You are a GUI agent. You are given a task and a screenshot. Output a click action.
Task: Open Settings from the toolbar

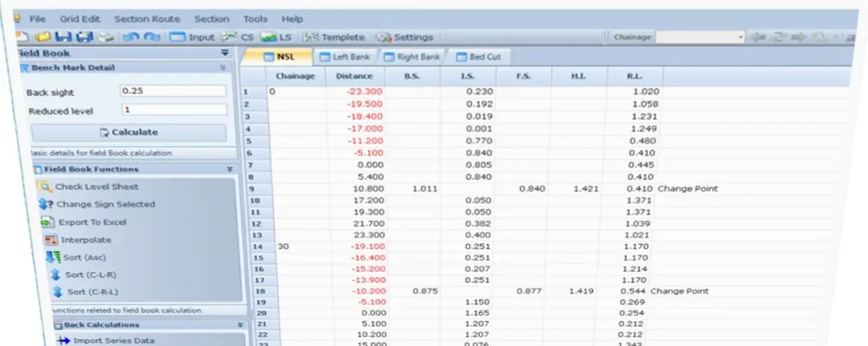405,37
